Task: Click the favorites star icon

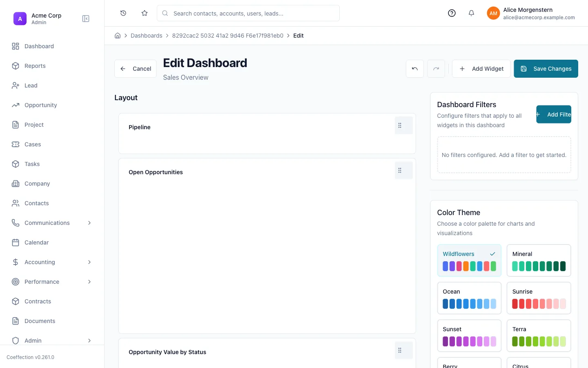Action: coord(145,13)
